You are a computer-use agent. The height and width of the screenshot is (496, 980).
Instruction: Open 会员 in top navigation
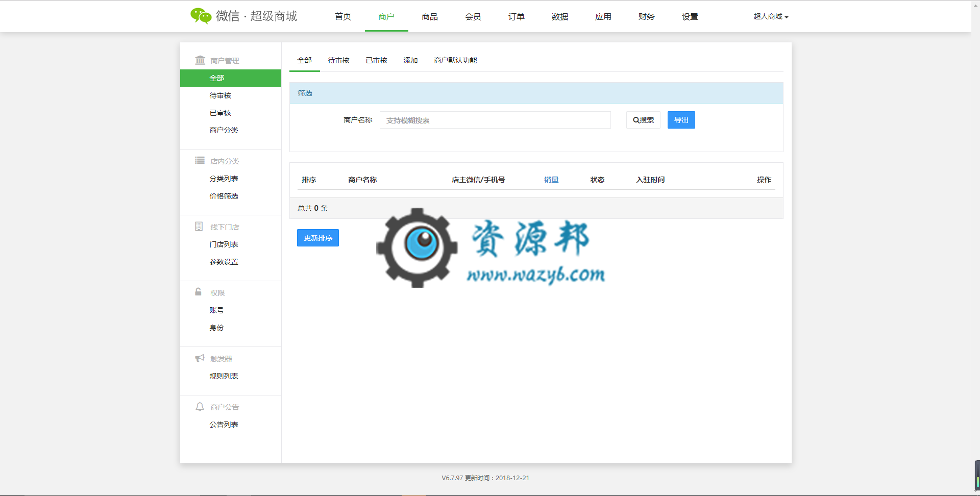click(x=473, y=16)
